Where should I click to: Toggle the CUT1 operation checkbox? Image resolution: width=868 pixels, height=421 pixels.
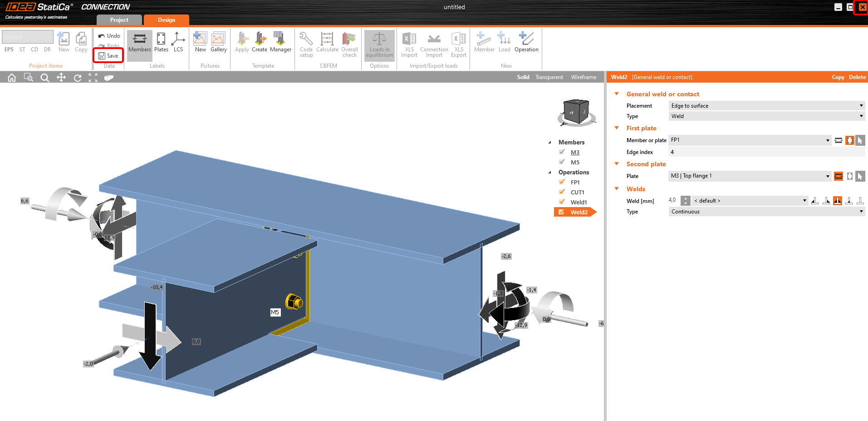click(x=562, y=192)
